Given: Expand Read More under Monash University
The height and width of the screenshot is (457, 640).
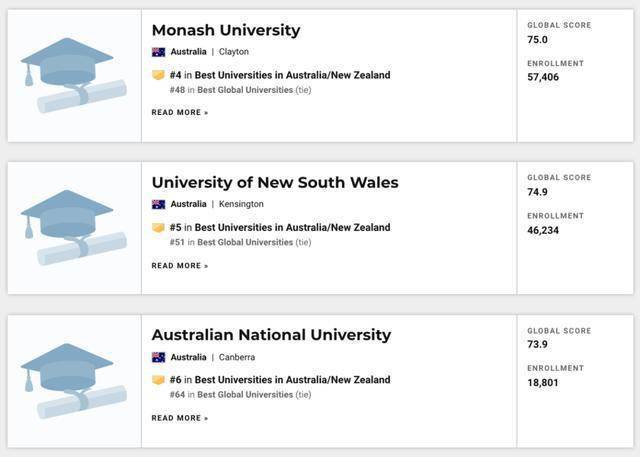Looking at the screenshot, I should point(180,113).
